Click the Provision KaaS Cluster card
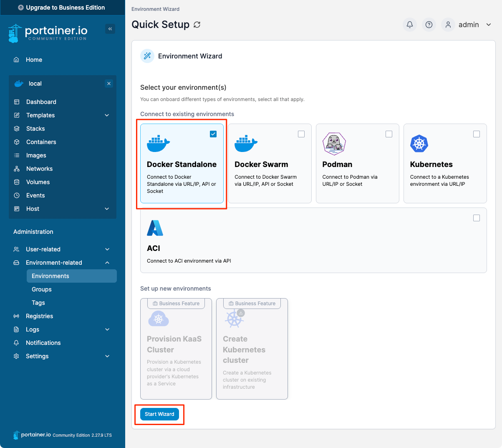The width and height of the screenshot is (502, 448). point(176,349)
